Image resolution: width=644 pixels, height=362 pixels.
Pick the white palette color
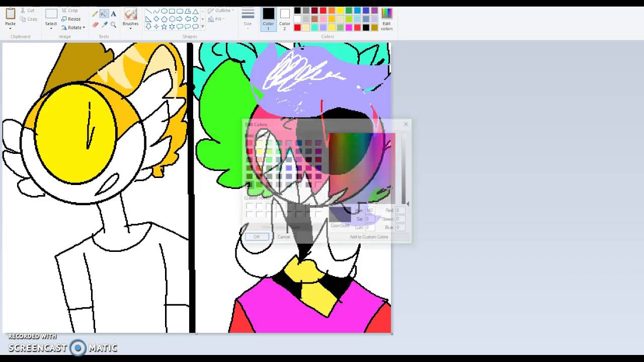[x=297, y=19]
